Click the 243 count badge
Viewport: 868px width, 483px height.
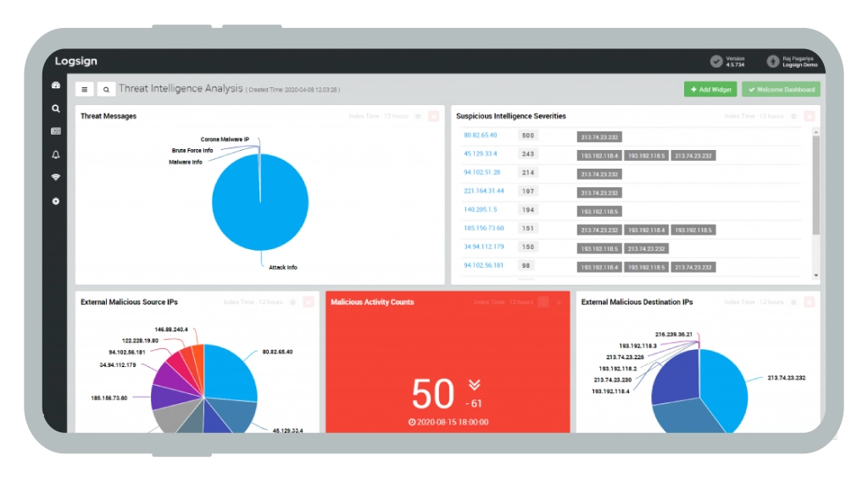coord(528,154)
